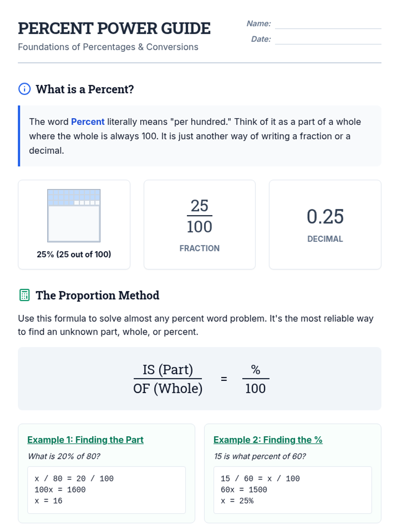Click the IS (Part) over OF (Whole) formula

coord(168,379)
